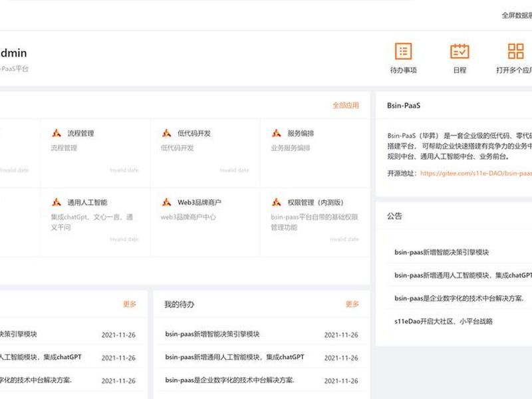Image resolution: width=532 pixels, height=399 pixels.
Task: Open the 流程管理 app card title
Action: coord(80,134)
